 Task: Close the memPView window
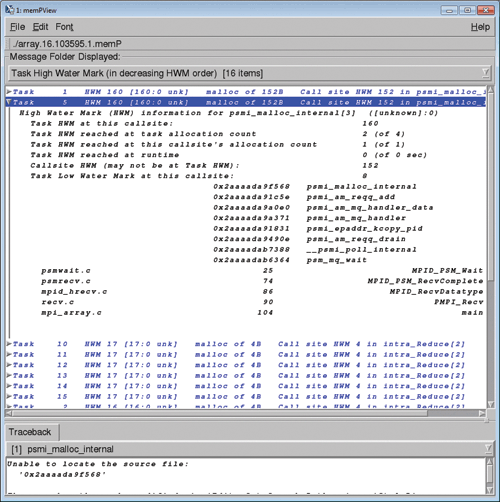click(486, 10)
